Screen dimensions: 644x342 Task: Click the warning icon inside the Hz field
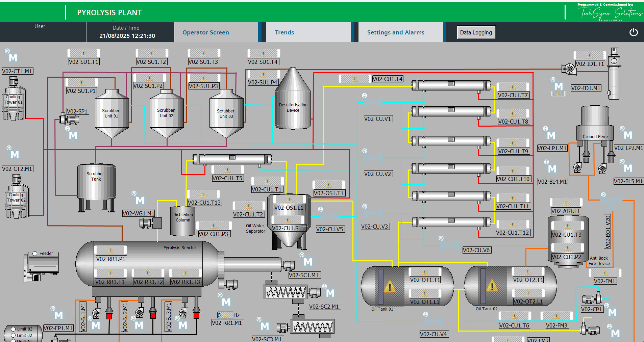pos(226,315)
